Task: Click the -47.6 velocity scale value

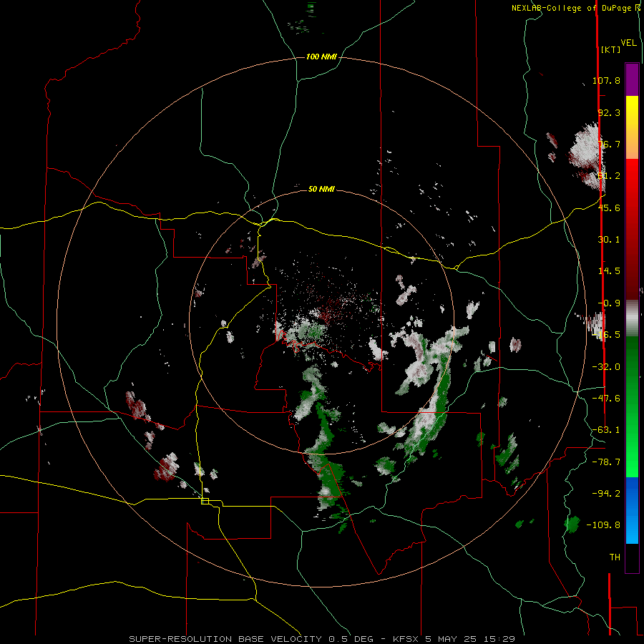Action: pyautogui.click(x=606, y=399)
